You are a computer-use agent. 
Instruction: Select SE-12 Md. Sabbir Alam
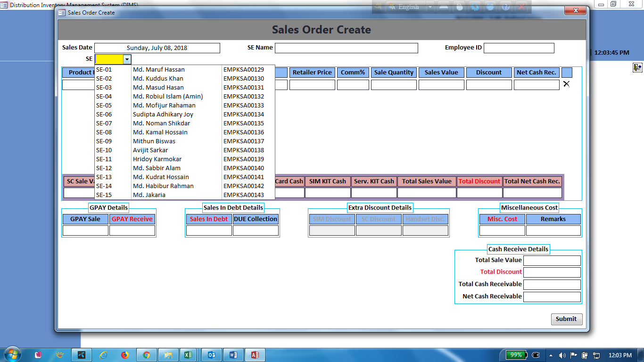coord(185,168)
